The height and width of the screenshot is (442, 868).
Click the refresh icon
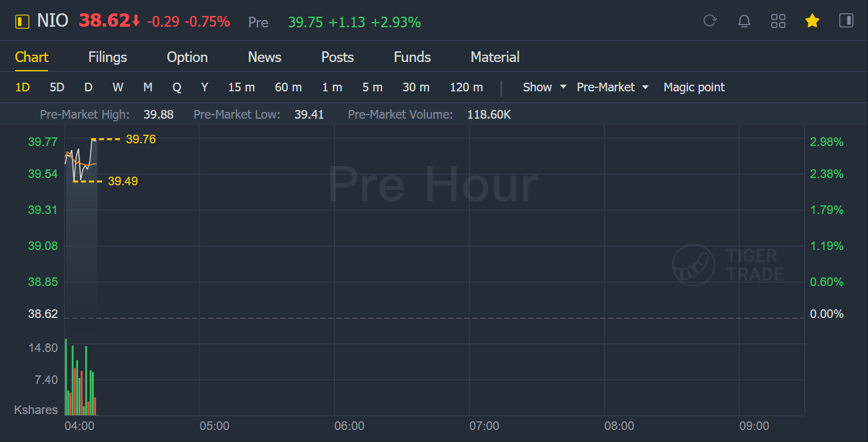pos(710,21)
